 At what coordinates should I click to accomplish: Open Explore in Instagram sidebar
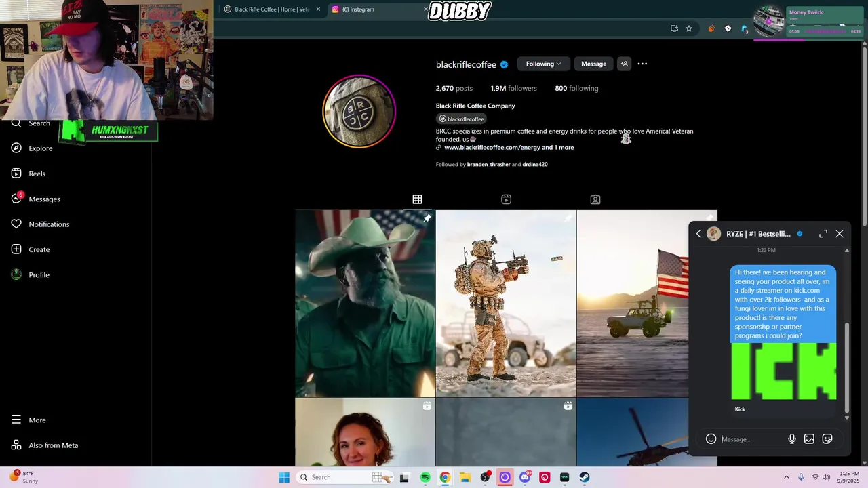pyautogui.click(x=32, y=148)
